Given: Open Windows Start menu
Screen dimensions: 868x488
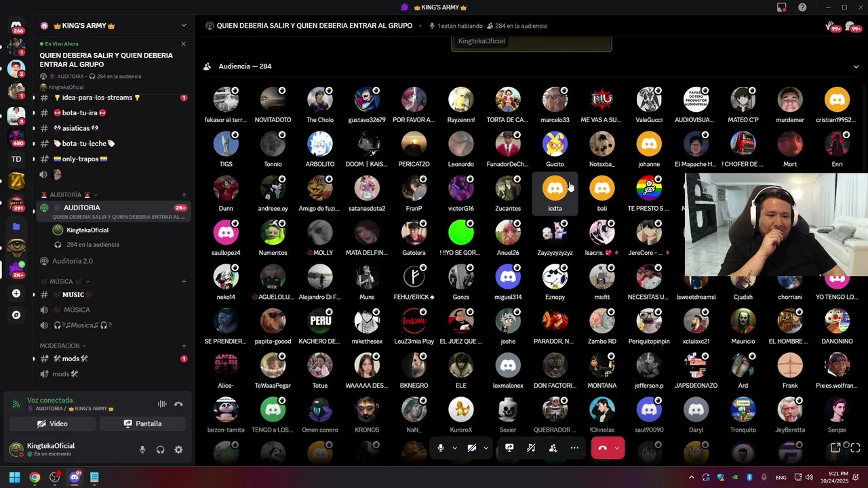Looking at the screenshot, I should [14, 477].
